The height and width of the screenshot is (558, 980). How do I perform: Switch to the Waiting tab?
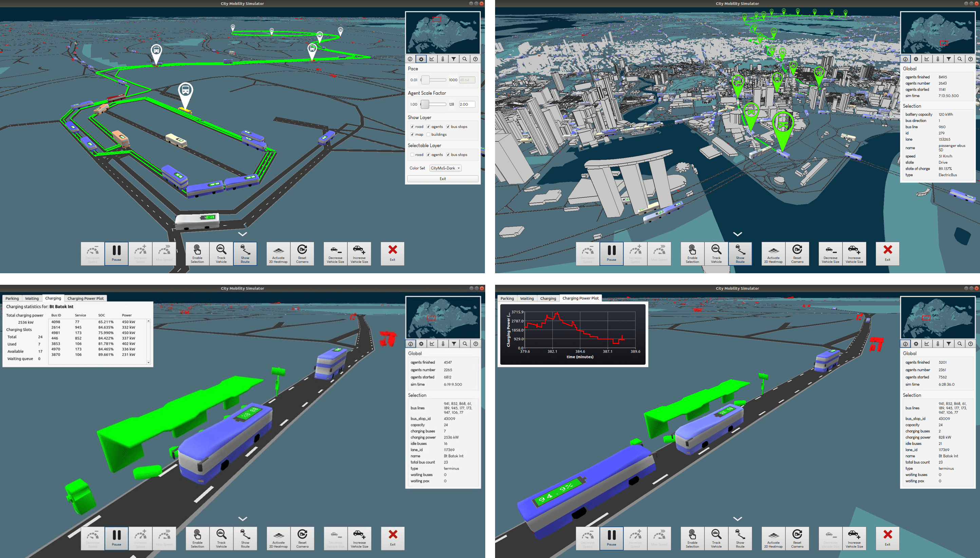point(32,298)
